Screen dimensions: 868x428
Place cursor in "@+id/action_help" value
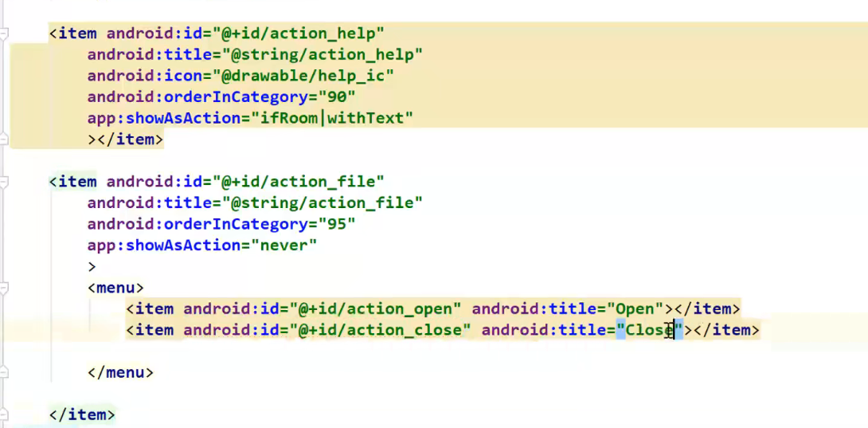(x=299, y=33)
